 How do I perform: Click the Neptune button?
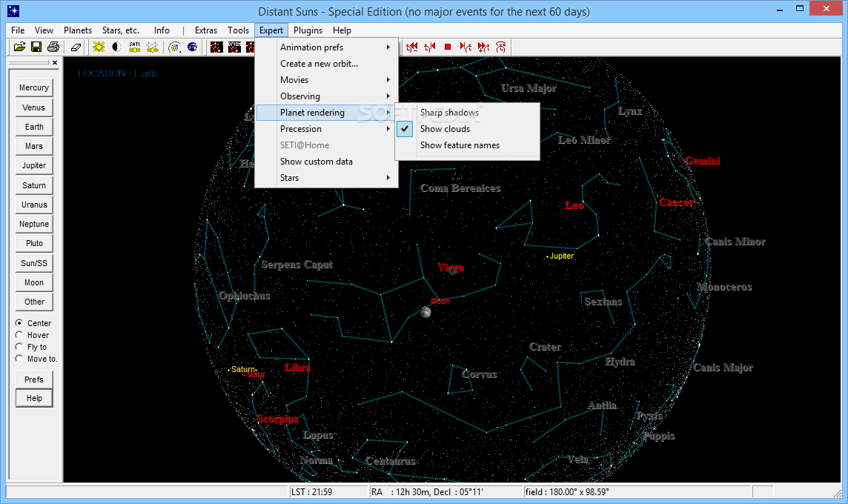(x=34, y=224)
